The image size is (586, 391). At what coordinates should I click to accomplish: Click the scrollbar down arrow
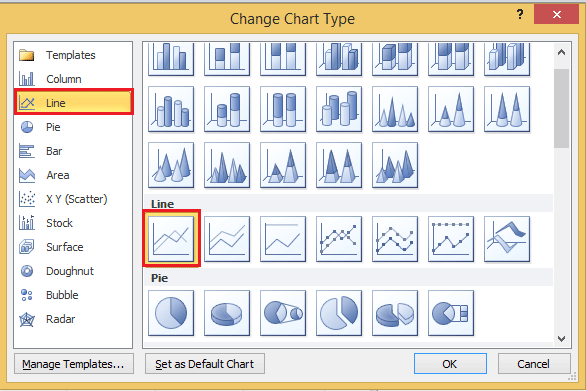pos(561,339)
